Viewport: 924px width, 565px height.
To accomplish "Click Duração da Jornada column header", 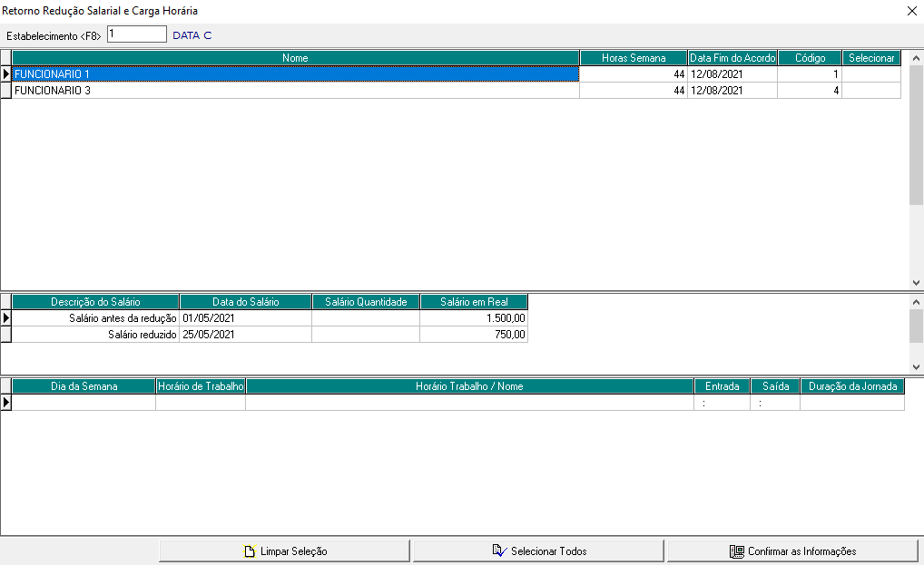I will tap(852, 386).
